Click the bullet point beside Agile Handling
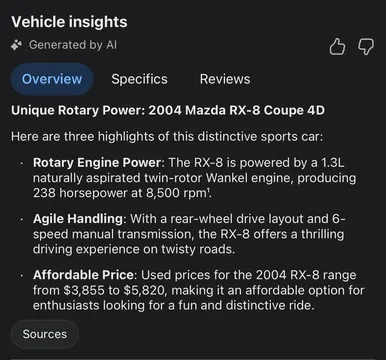This screenshot has width=386, height=360. pyautogui.click(x=22, y=219)
